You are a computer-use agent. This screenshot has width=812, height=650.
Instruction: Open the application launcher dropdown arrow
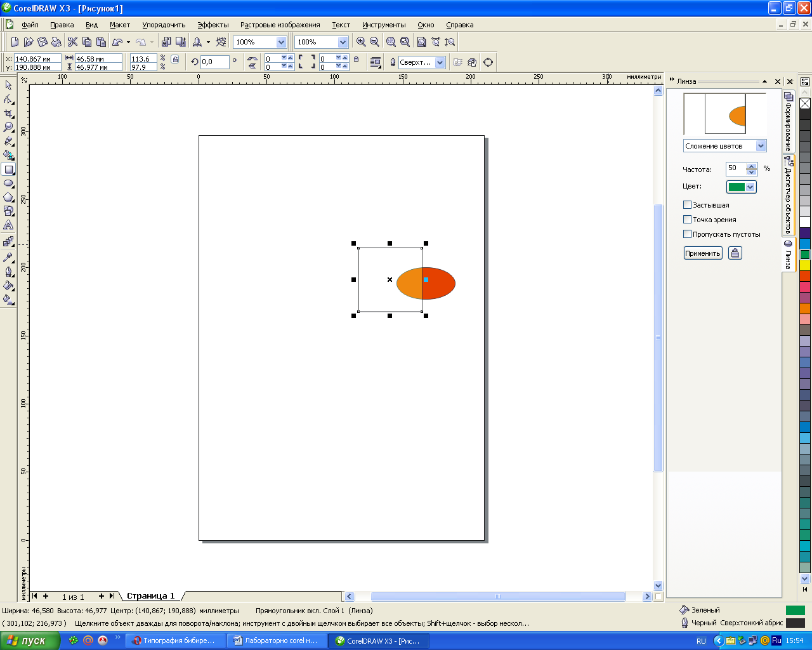208,42
